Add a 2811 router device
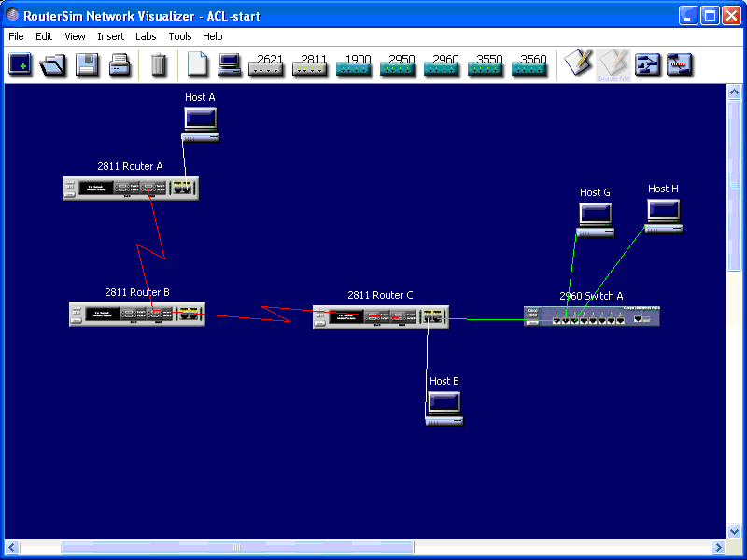The width and height of the screenshot is (747, 560). click(x=310, y=64)
